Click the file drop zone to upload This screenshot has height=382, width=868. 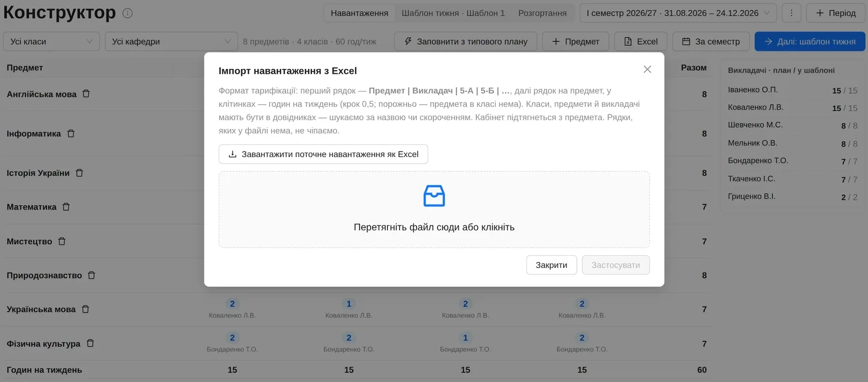coord(434,209)
